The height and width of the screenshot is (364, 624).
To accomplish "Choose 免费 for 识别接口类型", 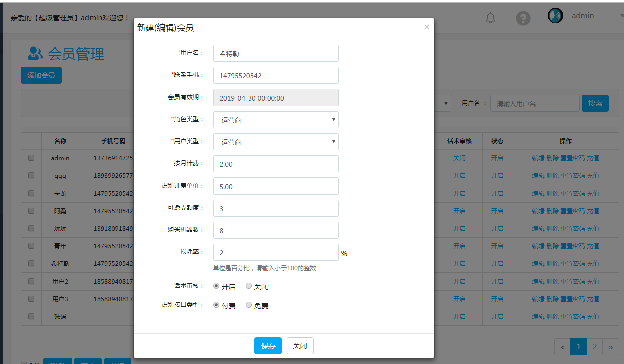I will point(249,305).
